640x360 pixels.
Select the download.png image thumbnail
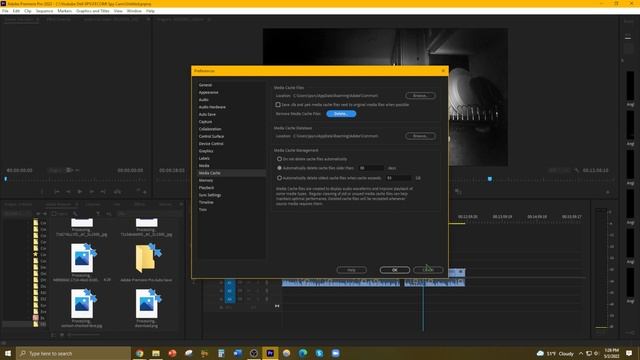click(x=147, y=304)
